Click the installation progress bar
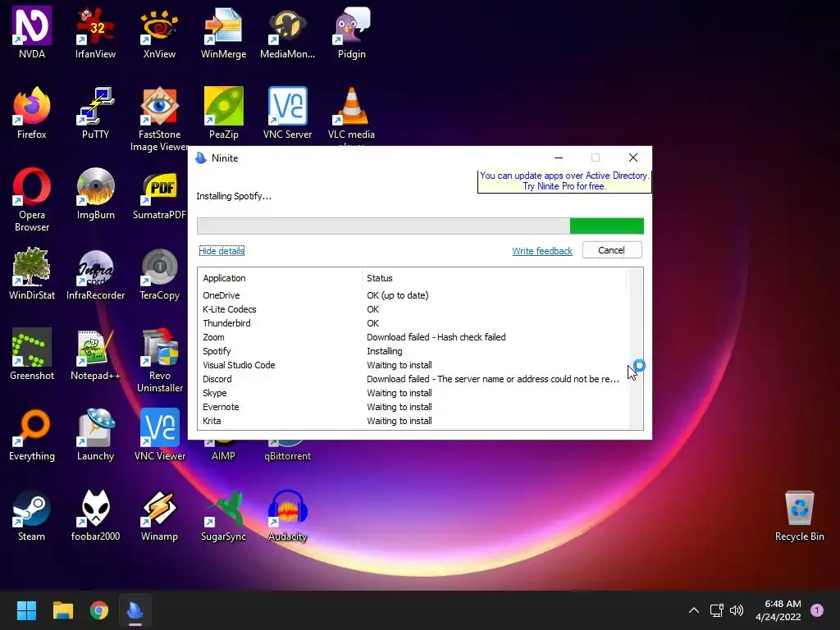840x630 pixels. pos(420,226)
